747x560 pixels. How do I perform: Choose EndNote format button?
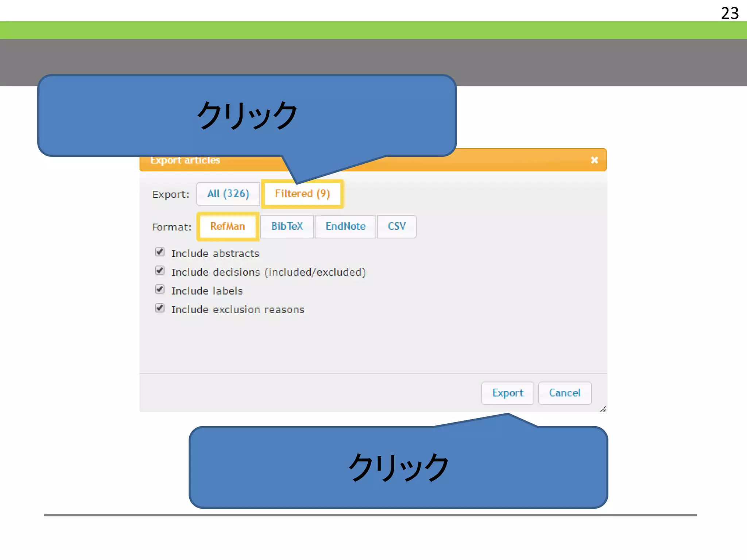tap(345, 226)
